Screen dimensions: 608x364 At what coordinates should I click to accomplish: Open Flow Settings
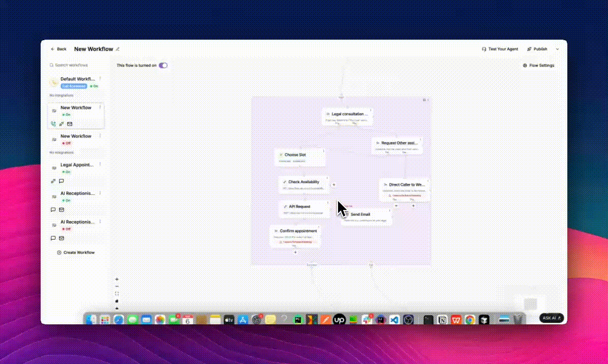tap(538, 66)
